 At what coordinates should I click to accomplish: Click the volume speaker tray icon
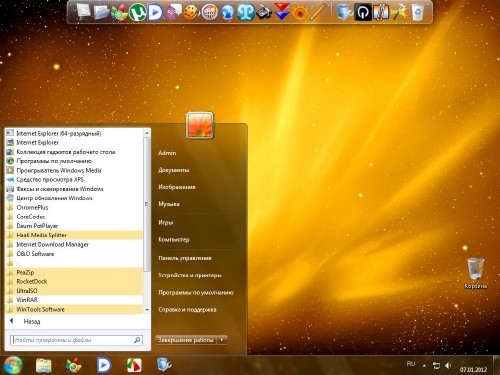[x=448, y=366]
